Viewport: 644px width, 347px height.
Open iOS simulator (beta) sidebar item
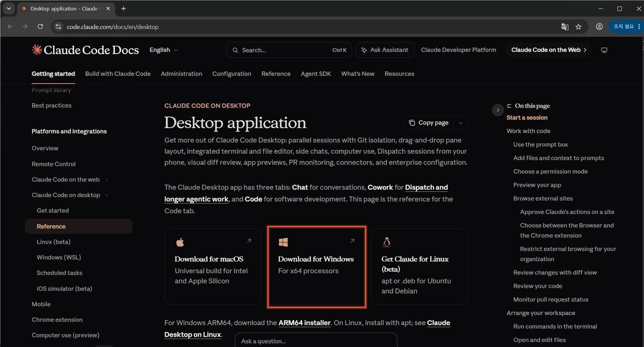coord(64,289)
